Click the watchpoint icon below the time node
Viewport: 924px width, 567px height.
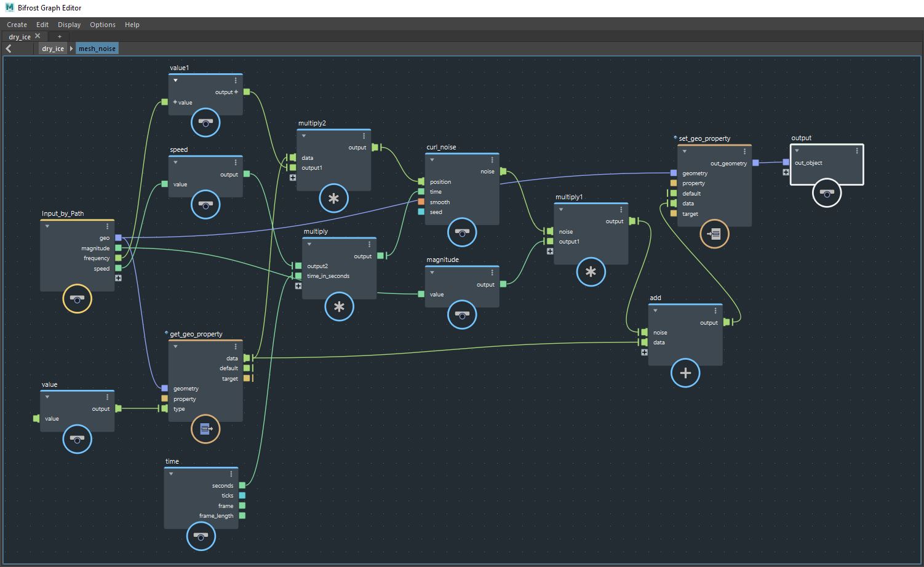coord(201,536)
